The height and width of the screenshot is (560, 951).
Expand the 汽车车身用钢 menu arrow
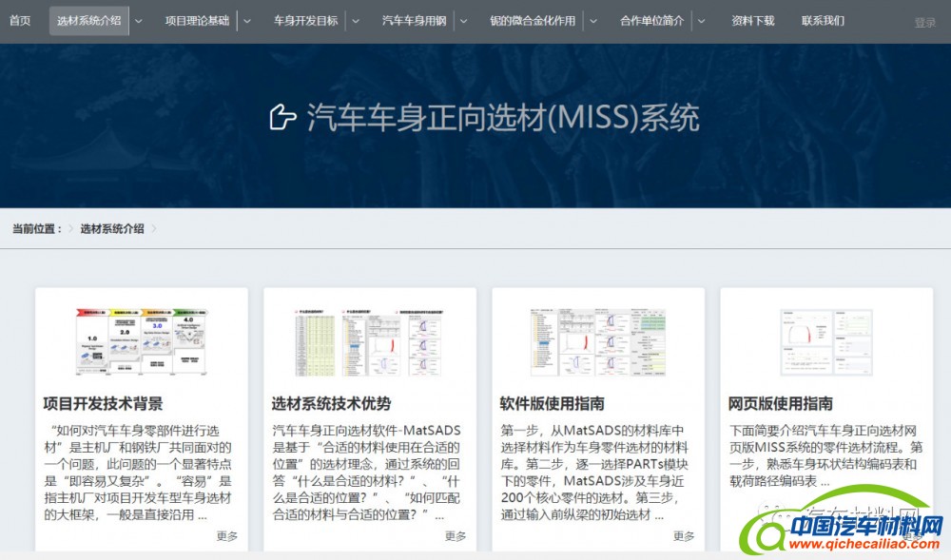point(463,21)
